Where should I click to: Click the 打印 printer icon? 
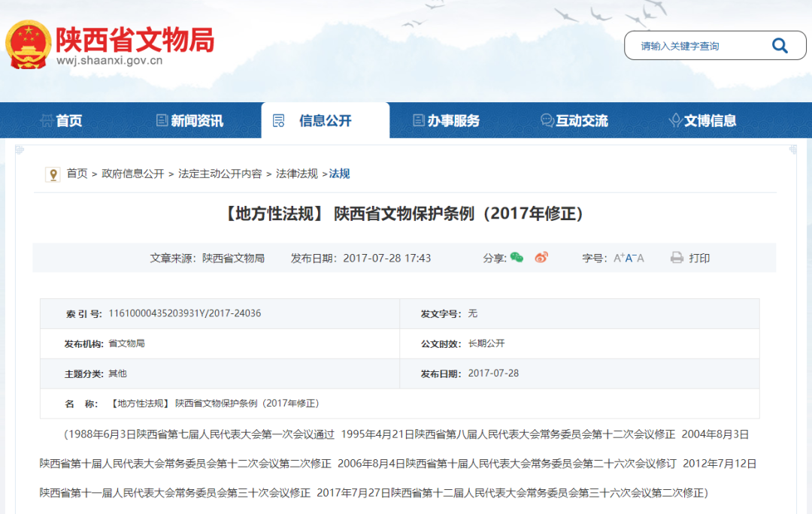click(676, 257)
